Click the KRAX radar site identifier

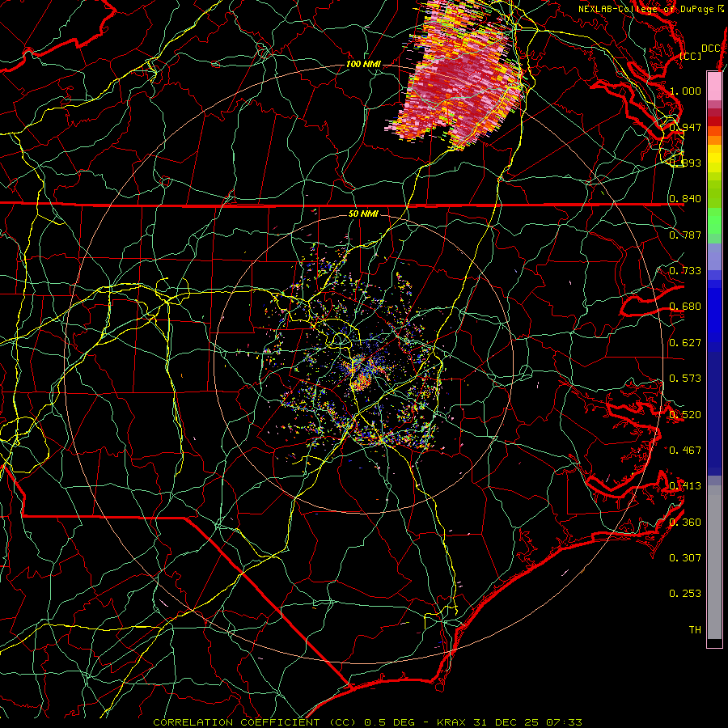(x=453, y=722)
